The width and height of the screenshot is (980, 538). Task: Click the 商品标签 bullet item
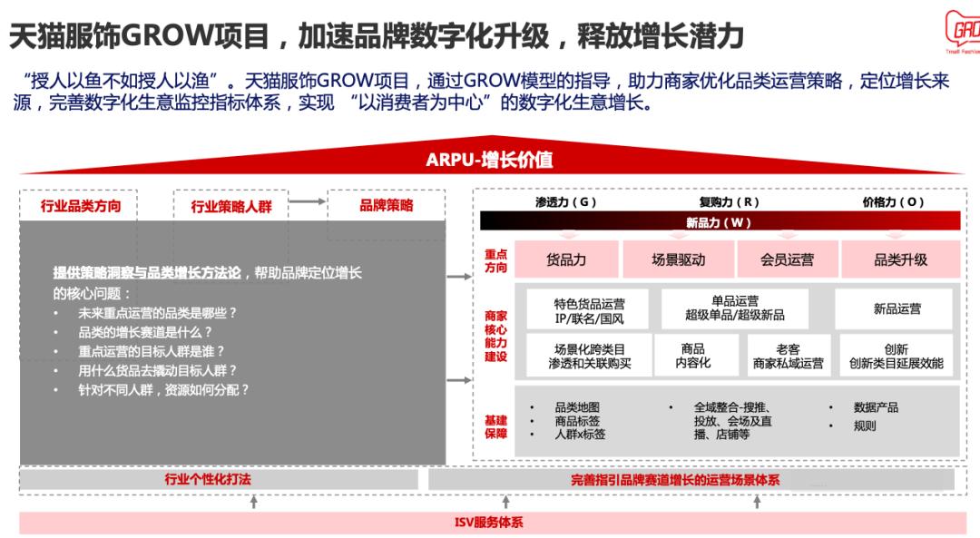[x=577, y=421]
